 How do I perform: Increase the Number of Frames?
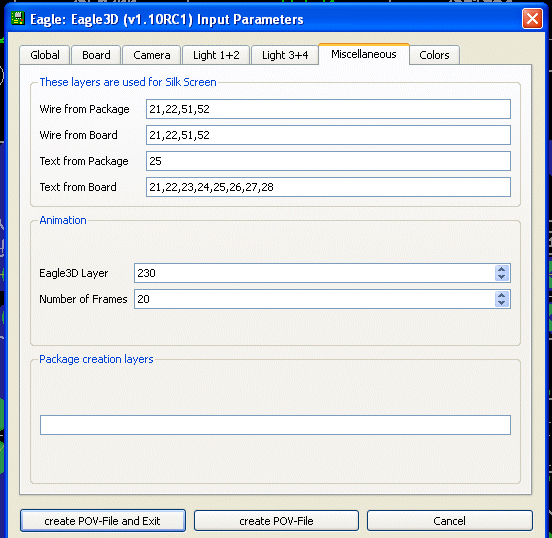tap(502, 295)
